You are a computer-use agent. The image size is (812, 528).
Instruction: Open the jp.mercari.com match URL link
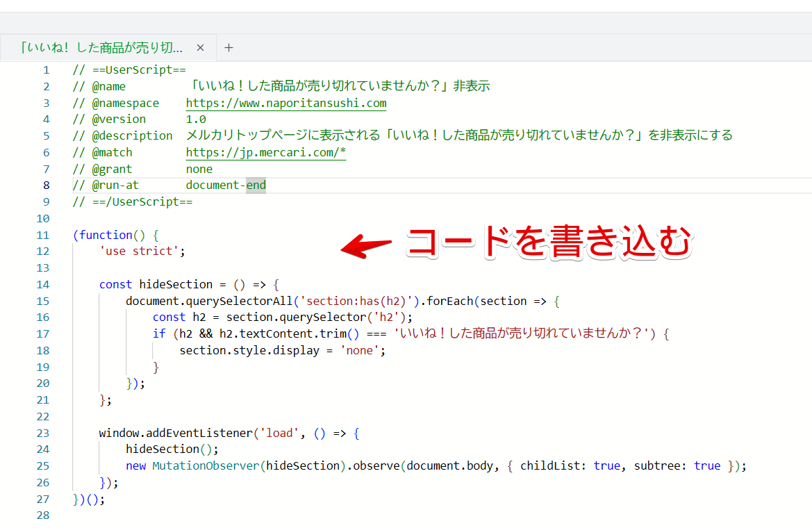(265, 152)
